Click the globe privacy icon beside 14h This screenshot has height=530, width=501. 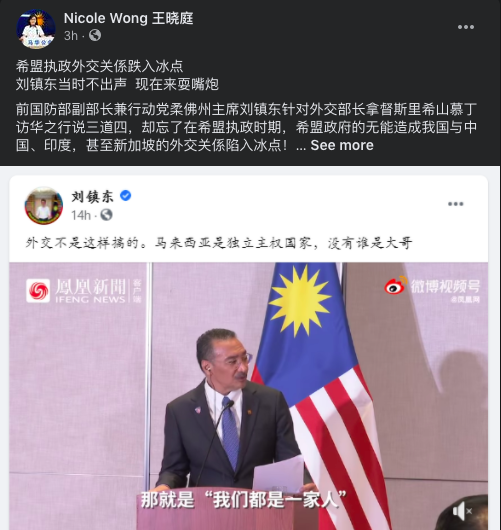pyautogui.click(x=106, y=215)
